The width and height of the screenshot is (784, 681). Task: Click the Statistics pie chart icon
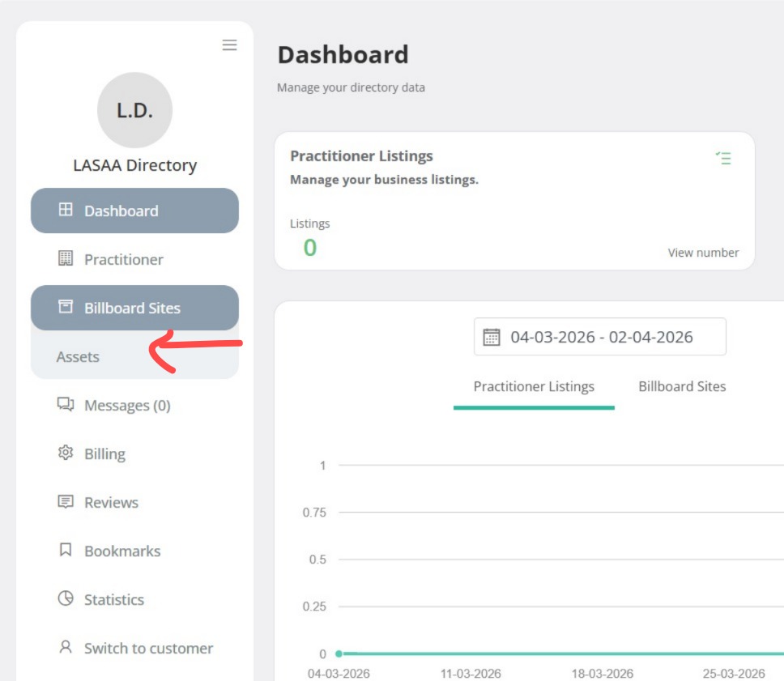tap(66, 599)
